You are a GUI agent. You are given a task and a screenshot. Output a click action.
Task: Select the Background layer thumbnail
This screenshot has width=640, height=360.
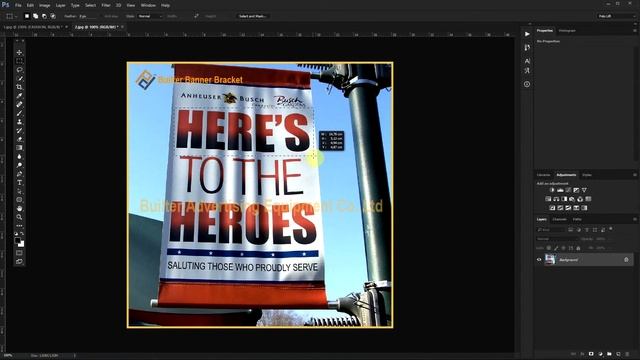(x=550, y=260)
